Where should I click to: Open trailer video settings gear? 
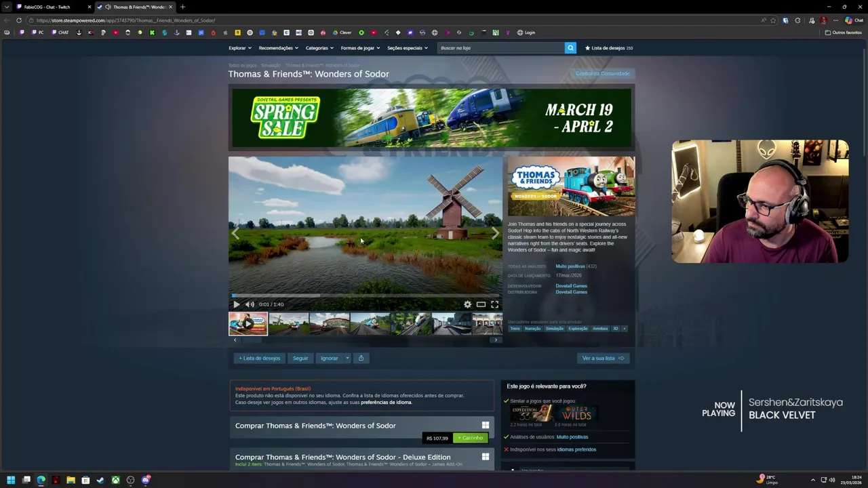[467, 304]
